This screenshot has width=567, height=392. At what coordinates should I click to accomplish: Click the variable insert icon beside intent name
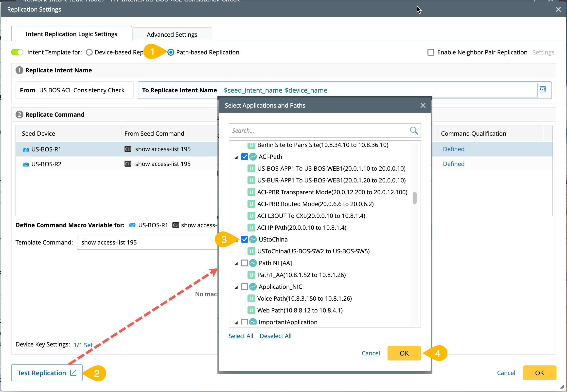(x=543, y=90)
